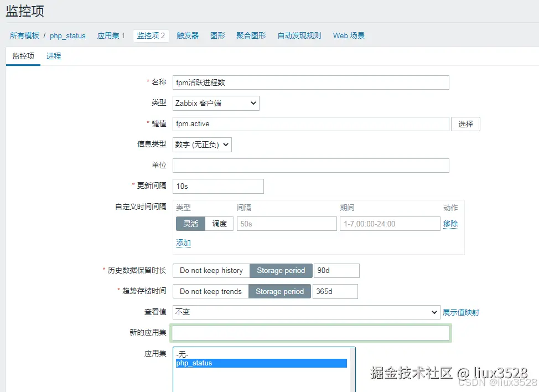
Task: Select the 调度 interval type toggle
Action: (219, 224)
